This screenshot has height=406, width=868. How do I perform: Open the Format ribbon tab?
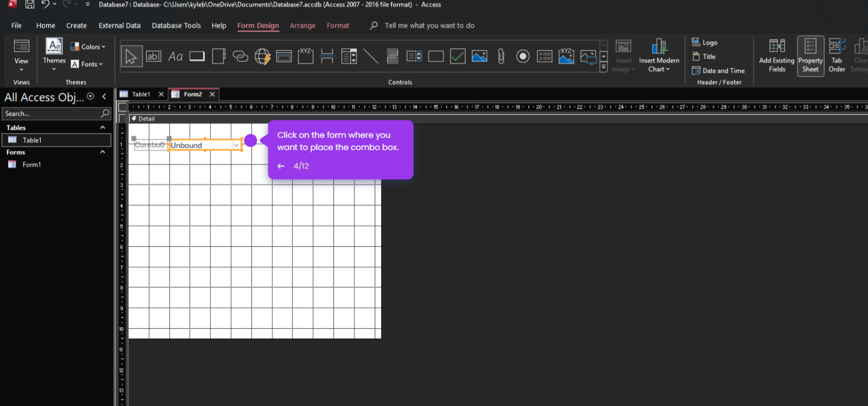click(x=338, y=26)
